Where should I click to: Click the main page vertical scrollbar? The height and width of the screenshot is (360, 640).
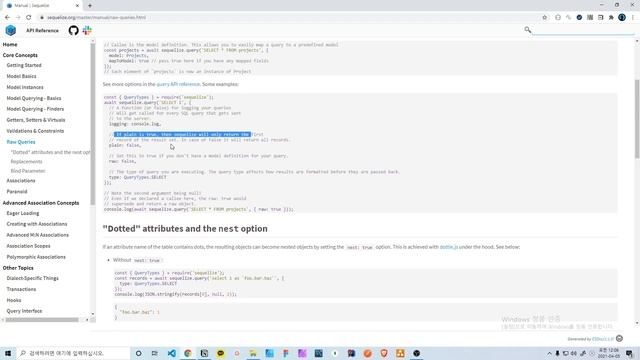(637, 119)
